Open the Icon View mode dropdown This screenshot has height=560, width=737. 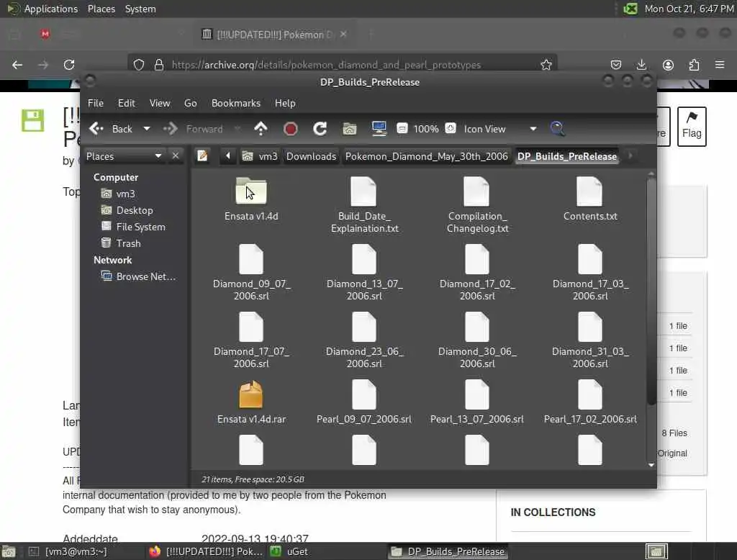[x=499, y=129]
